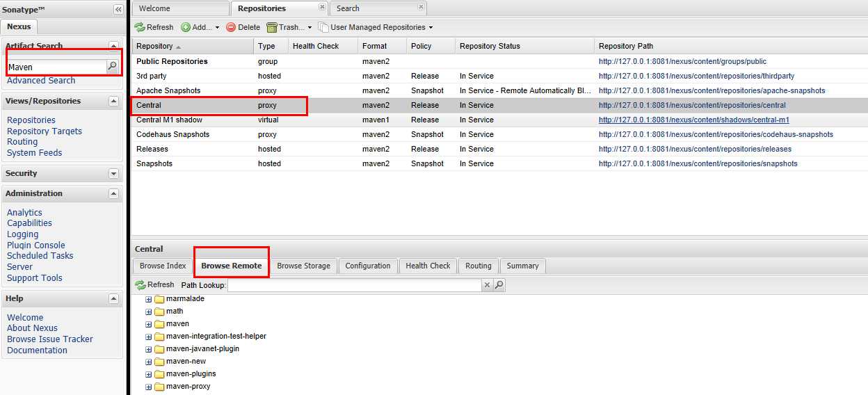868x395 pixels.
Task: Expand the maven tree node
Action: point(148,325)
